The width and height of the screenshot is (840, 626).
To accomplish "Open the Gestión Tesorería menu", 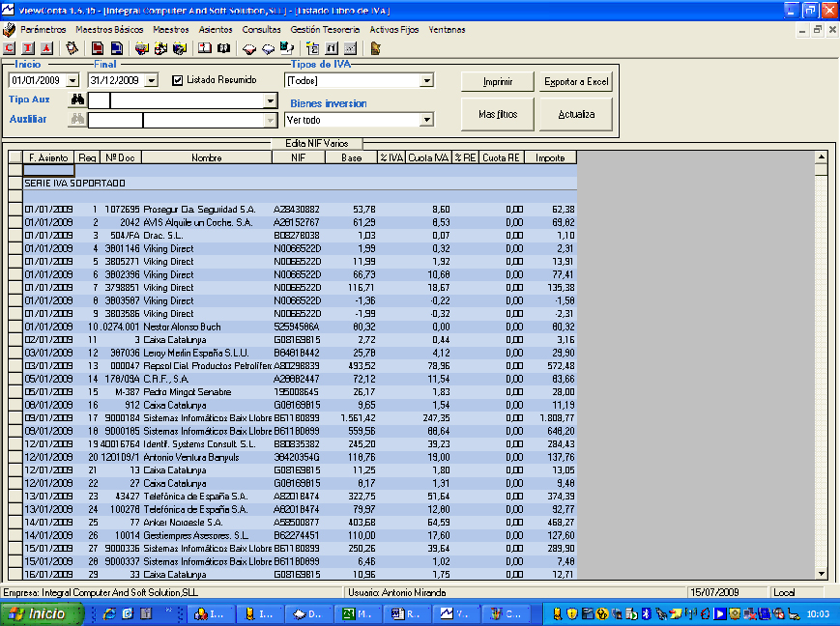I will [x=325, y=29].
